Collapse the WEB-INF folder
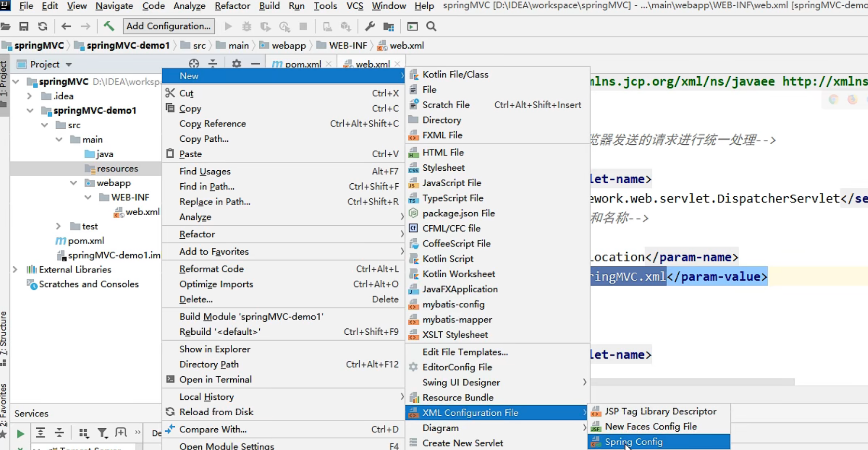Screen dimensions: 868x450 [x=88, y=197]
